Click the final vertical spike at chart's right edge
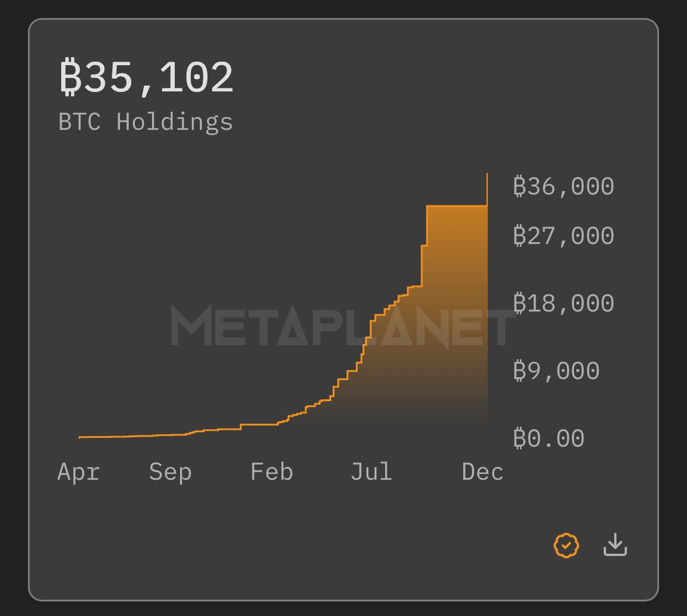 [487, 187]
